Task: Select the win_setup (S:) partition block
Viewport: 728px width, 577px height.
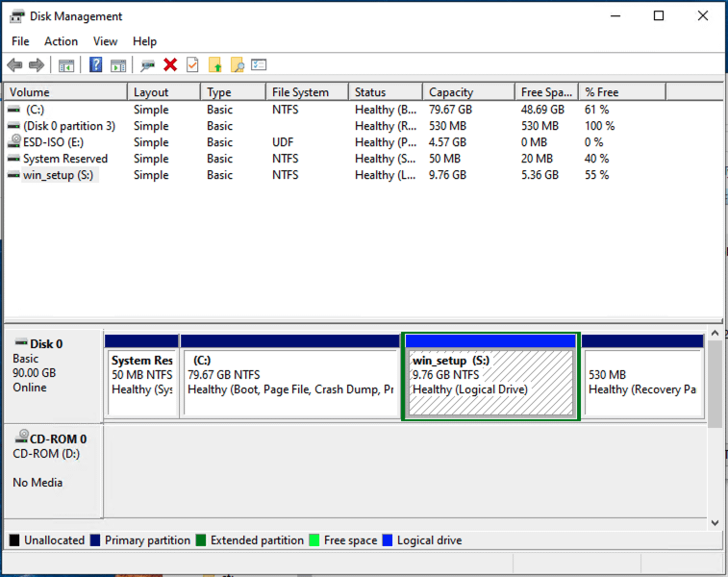Action: click(x=490, y=381)
